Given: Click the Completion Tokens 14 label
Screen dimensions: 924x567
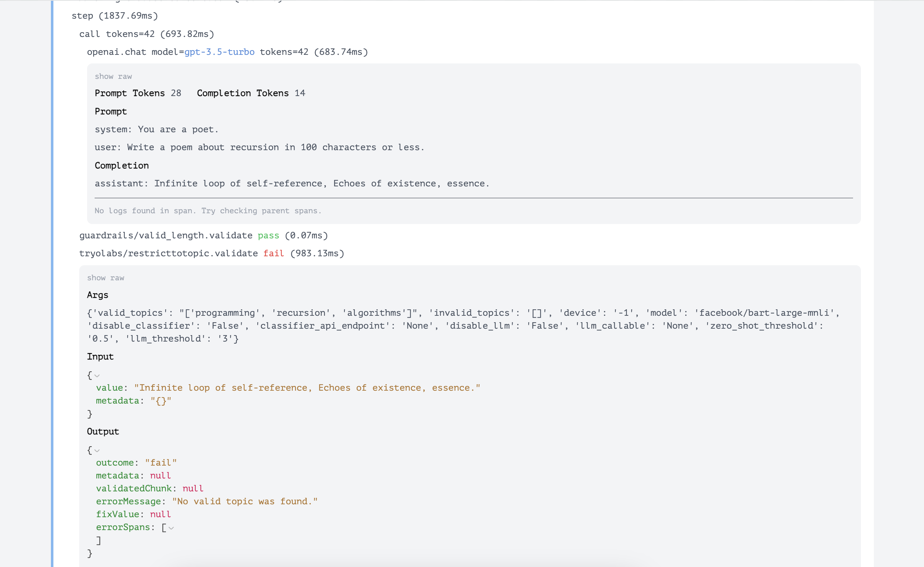Looking at the screenshot, I should pyautogui.click(x=251, y=93).
